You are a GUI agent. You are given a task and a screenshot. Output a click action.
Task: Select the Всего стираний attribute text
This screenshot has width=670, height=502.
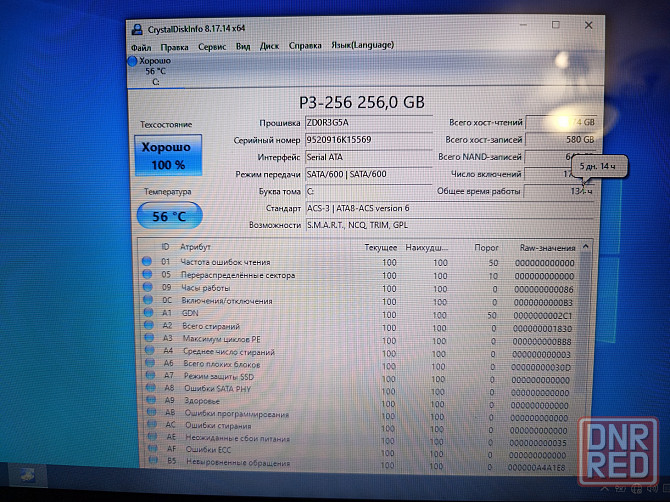pyautogui.click(x=212, y=326)
